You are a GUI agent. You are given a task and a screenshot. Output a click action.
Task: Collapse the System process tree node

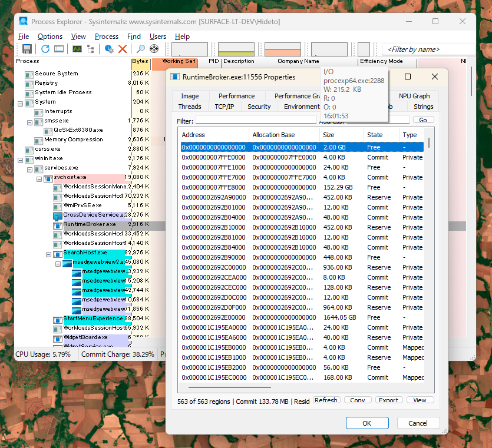[x=21, y=103]
